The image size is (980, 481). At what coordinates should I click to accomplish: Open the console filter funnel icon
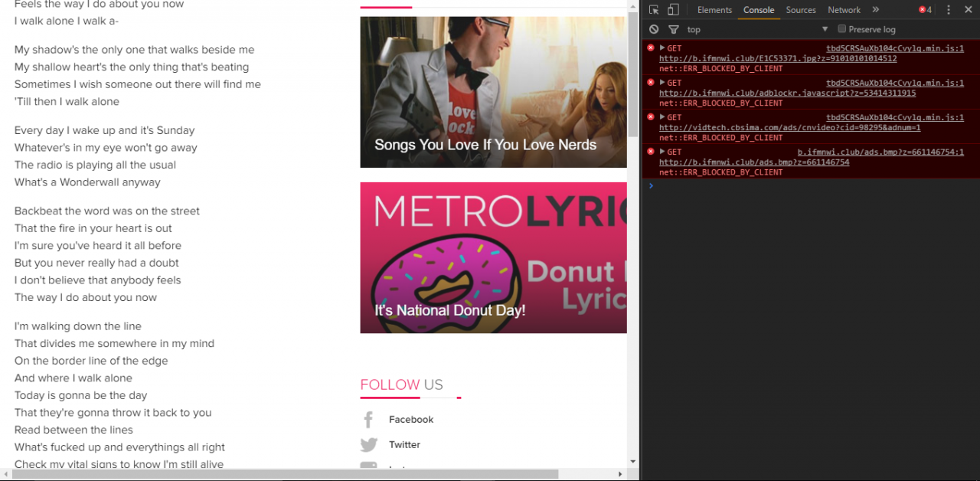coord(673,29)
